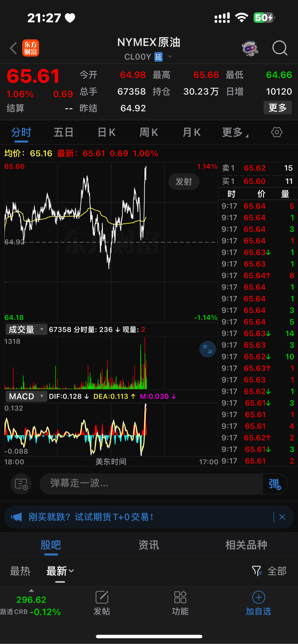Open the MACD indicator dropdown
298x644 pixels.
pyautogui.click(x=26, y=396)
